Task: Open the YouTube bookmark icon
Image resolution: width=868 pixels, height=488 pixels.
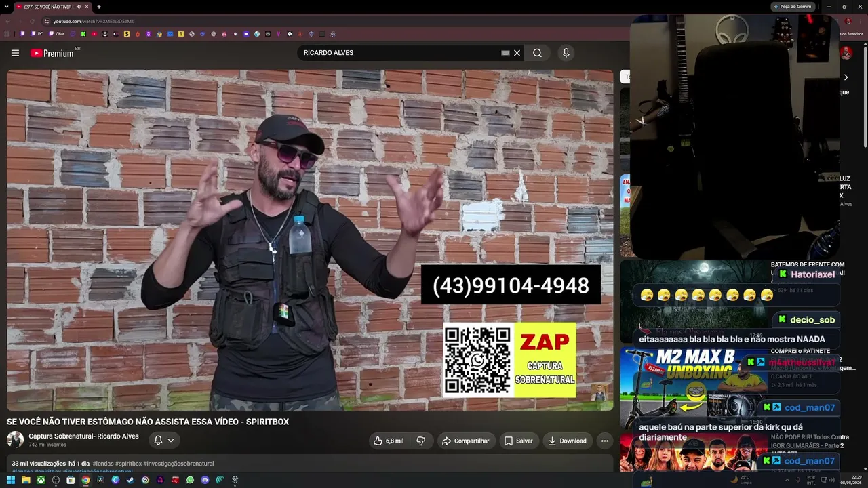Action: 94,33
